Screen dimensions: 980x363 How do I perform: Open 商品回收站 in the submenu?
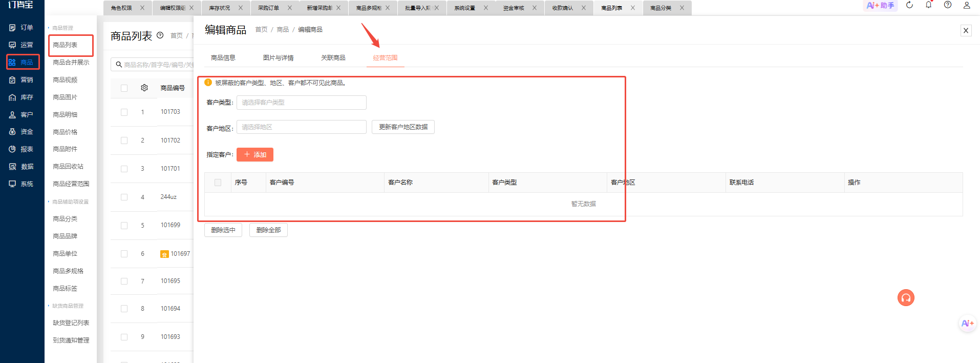click(x=68, y=167)
